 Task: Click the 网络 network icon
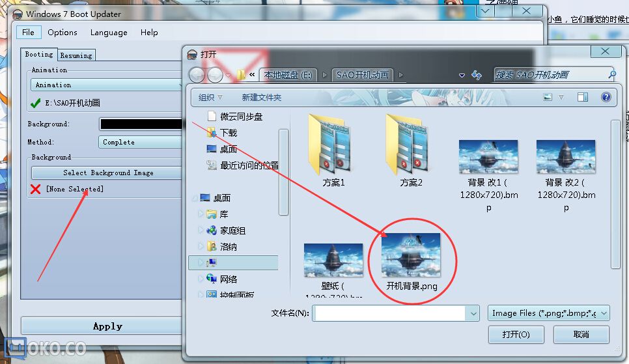point(212,279)
